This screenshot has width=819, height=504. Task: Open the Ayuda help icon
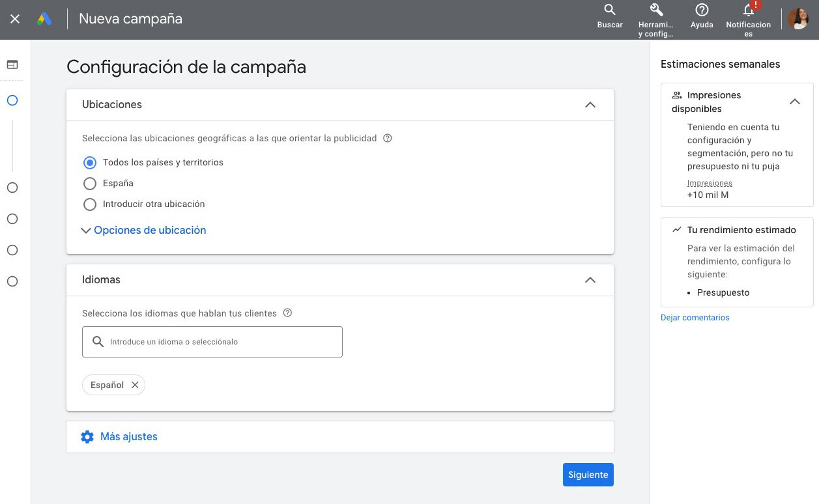[702, 10]
